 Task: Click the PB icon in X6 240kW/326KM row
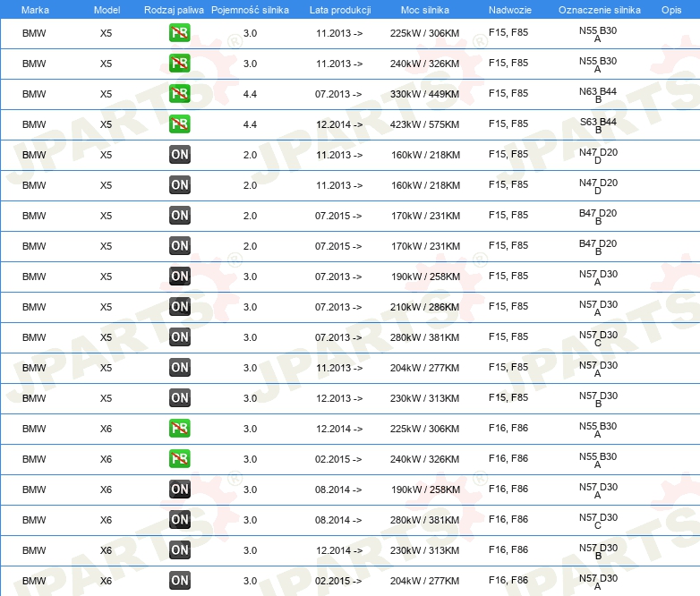[179, 458]
